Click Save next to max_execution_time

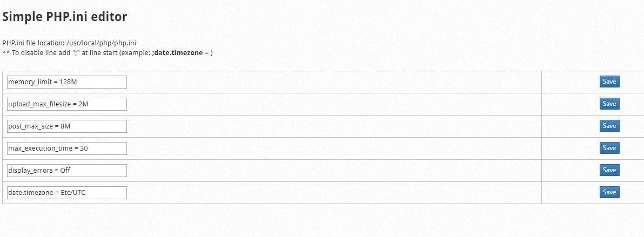609,148
